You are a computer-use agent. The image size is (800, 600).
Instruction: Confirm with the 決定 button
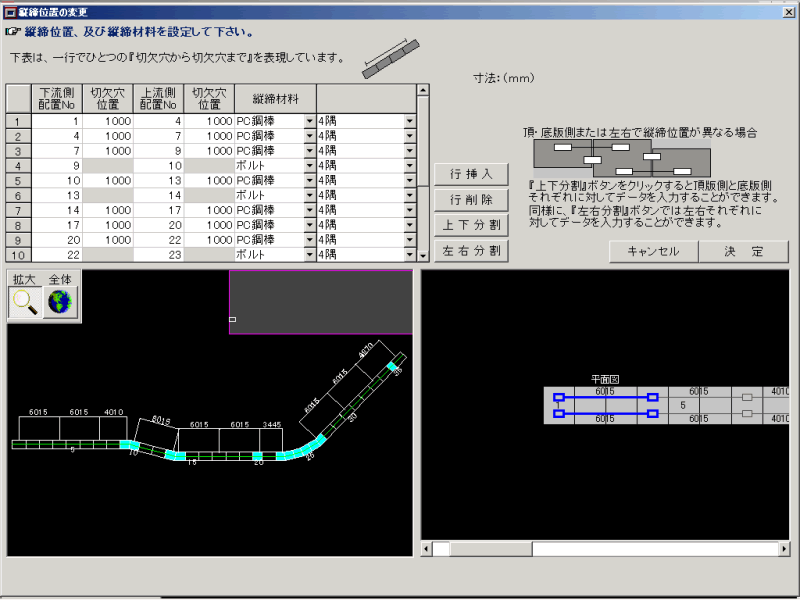click(744, 251)
